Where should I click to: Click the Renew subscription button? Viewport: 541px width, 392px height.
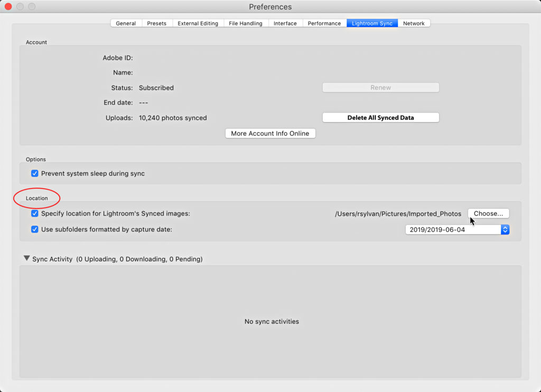pyautogui.click(x=380, y=87)
